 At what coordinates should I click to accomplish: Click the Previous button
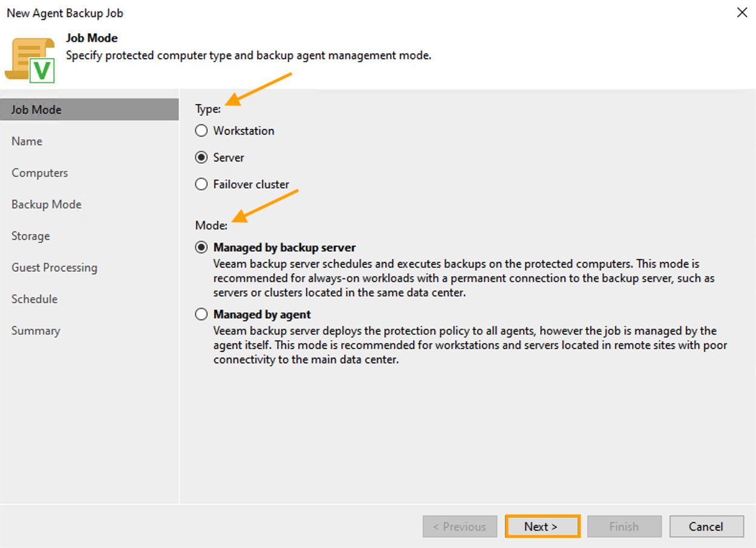460,526
